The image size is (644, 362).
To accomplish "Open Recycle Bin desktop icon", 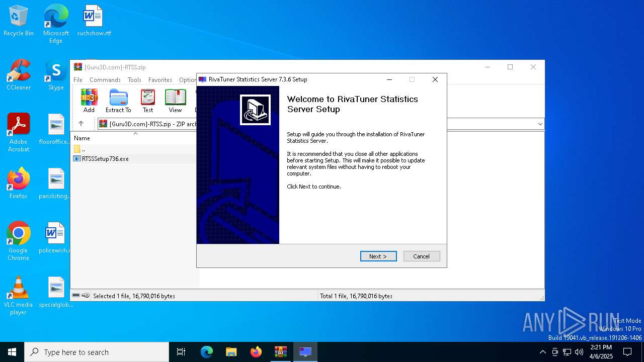I will tap(19, 21).
